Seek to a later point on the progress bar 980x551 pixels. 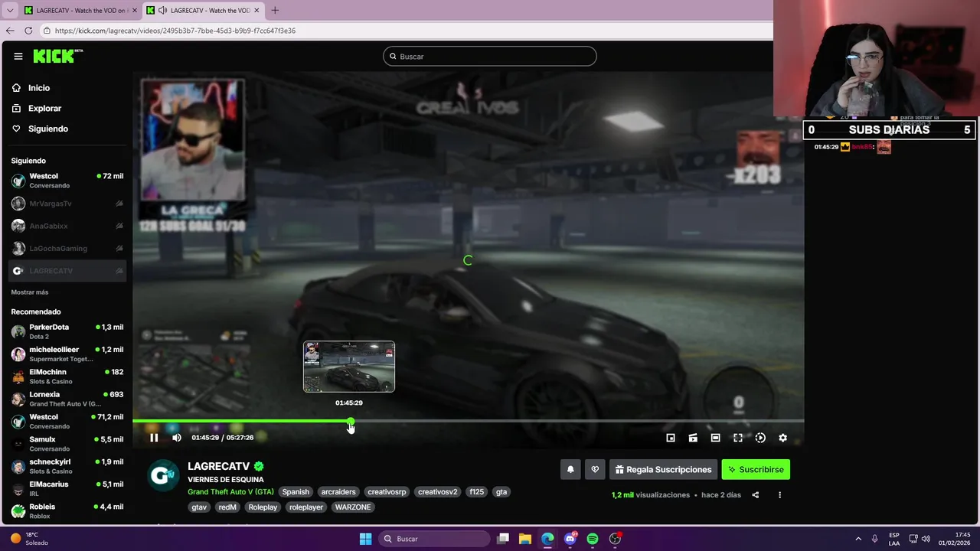tap(577, 421)
